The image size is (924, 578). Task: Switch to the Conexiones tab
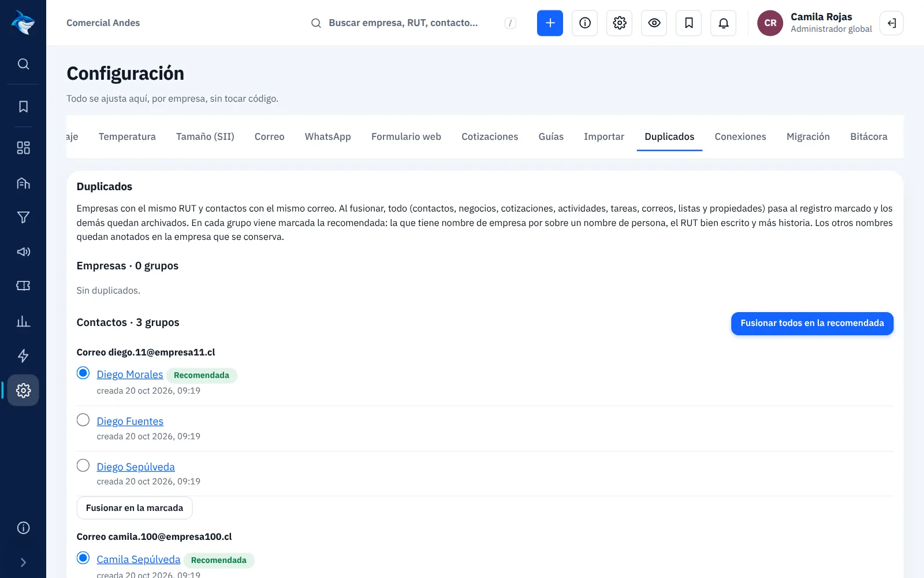tap(740, 136)
